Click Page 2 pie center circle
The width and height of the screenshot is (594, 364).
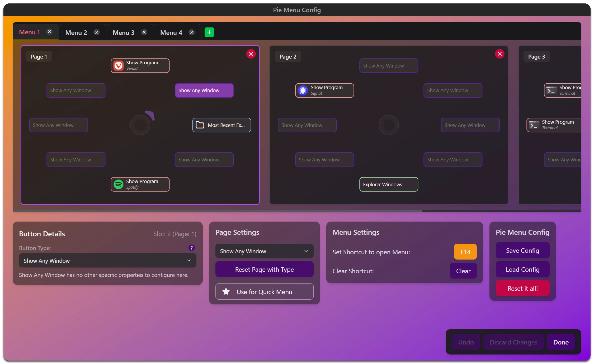(389, 125)
